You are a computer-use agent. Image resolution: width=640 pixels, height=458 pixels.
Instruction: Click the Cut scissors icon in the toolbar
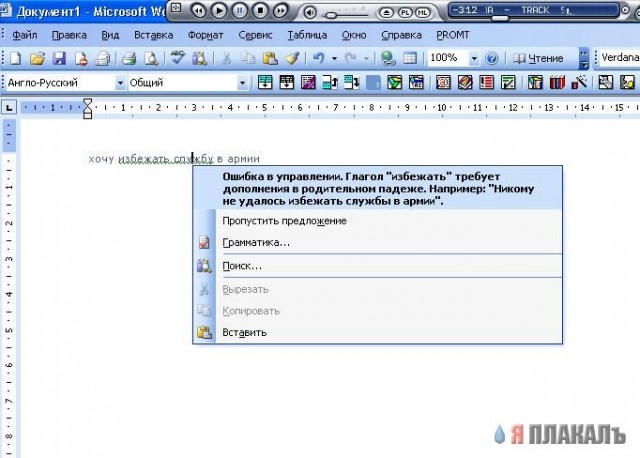coord(226,58)
